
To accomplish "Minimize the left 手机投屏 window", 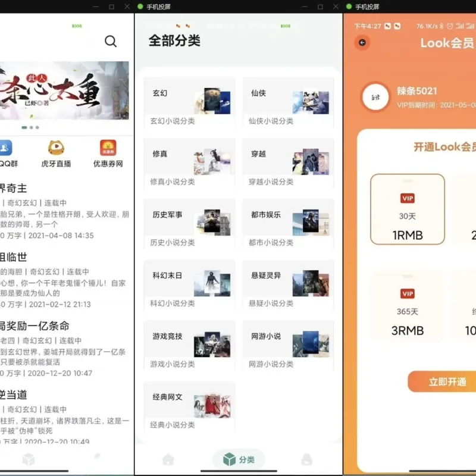I will point(96,7).
